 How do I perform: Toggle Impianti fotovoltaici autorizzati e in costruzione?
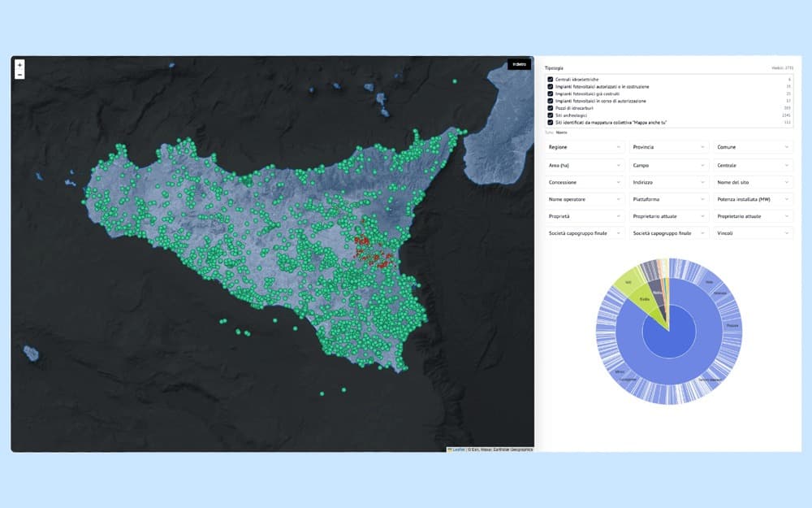click(550, 87)
